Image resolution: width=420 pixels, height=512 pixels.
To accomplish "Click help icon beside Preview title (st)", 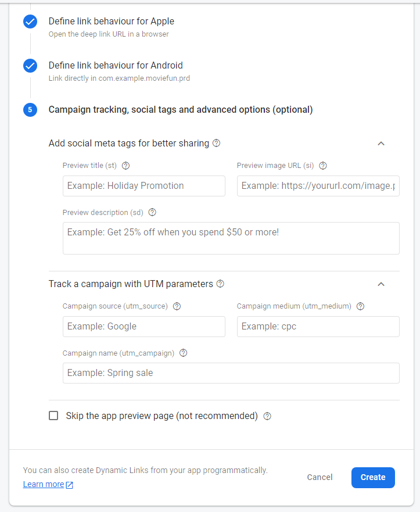I will [125, 166].
